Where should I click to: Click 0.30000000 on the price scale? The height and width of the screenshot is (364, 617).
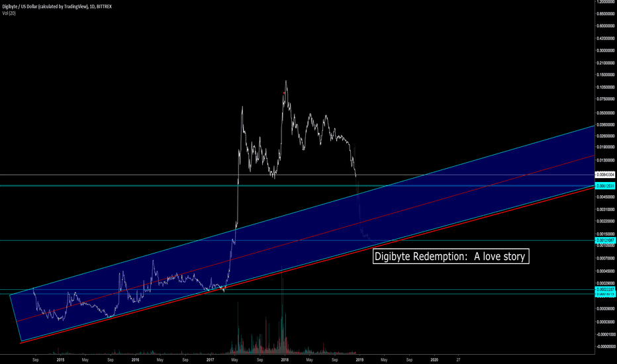coord(606,50)
